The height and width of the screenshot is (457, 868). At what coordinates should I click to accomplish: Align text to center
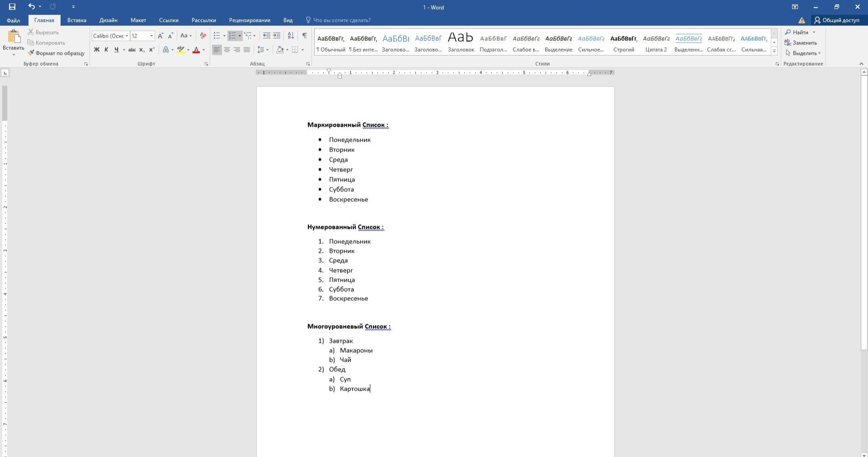pyautogui.click(x=227, y=50)
